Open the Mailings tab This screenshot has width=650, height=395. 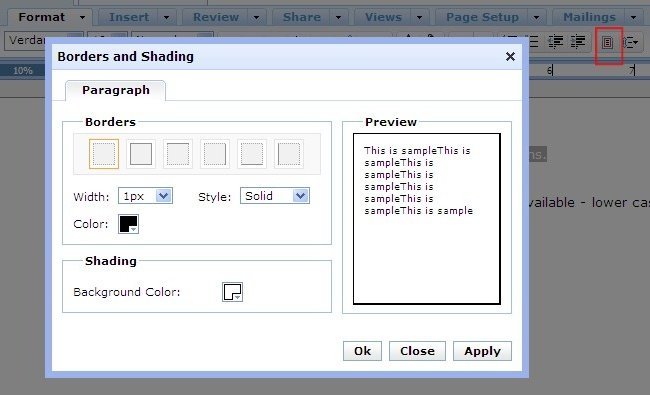coord(589,17)
